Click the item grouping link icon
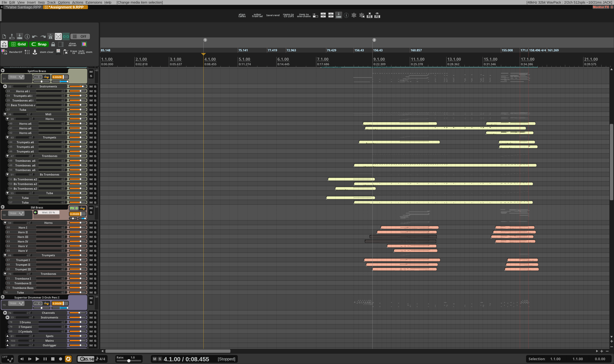The height and width of the screenshot is (364, 614). click(x=66, y=37)
